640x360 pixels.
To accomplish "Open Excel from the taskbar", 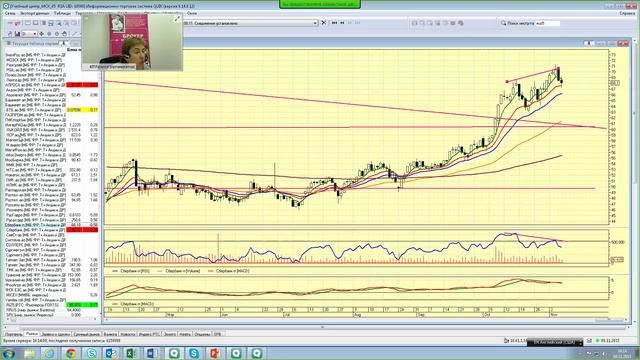I will (x=131, y=353).
